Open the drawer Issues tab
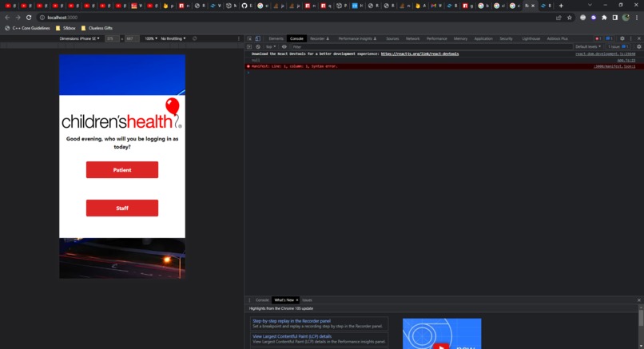The width and height of the screenshot is (644, 349). pyautogui.click(x=307, y=300)
